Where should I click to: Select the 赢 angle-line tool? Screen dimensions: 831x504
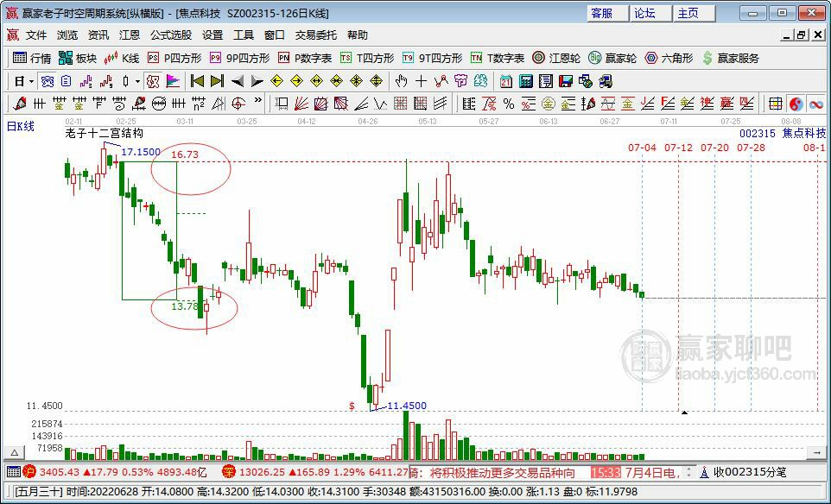(x=727, y=104)
